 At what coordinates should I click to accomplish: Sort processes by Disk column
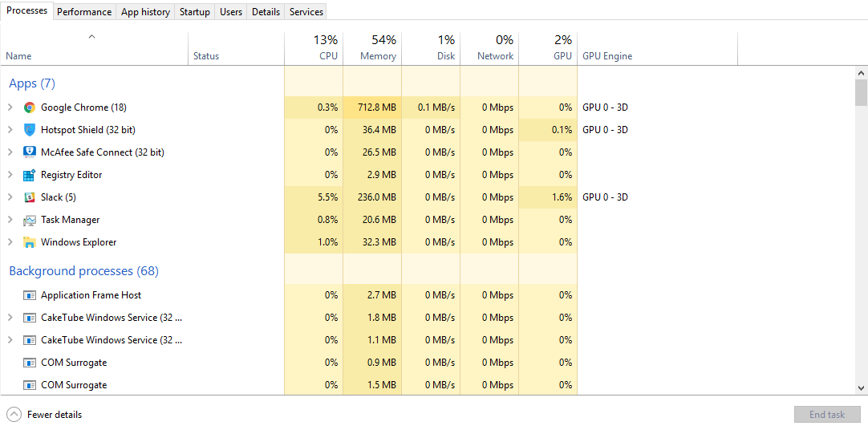click(x=432, y=49)
